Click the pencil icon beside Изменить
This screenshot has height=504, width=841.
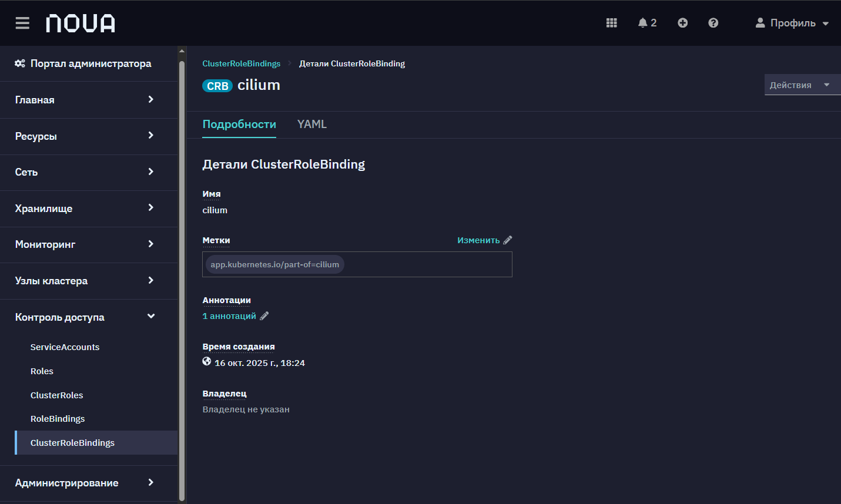[508, 240]
